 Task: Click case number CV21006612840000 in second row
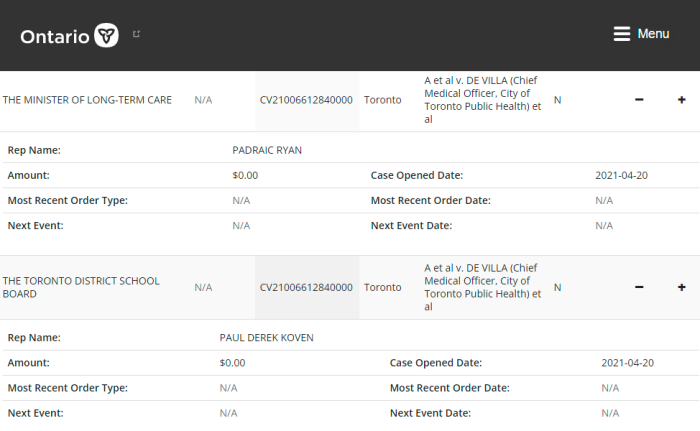coord(306,287)
